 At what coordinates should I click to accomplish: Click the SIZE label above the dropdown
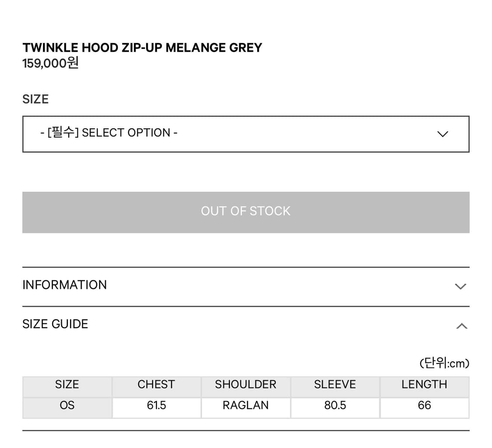click(x=35, y=99)
